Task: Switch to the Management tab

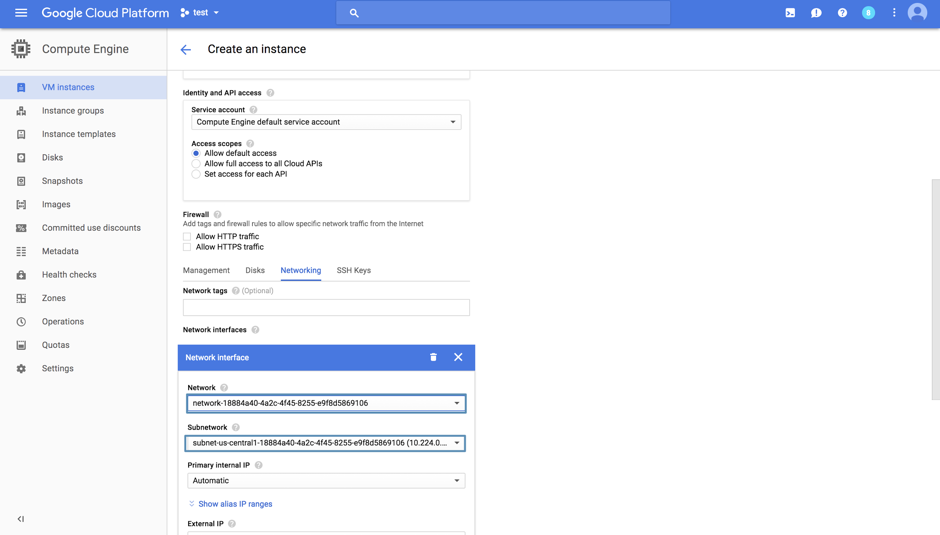Action: pos(206,271)
